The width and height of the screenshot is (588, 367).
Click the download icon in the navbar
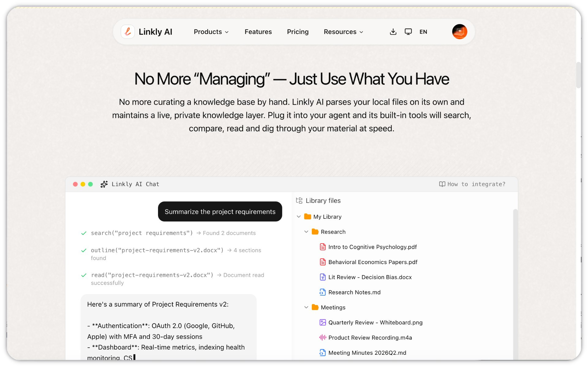coord(393,32)
